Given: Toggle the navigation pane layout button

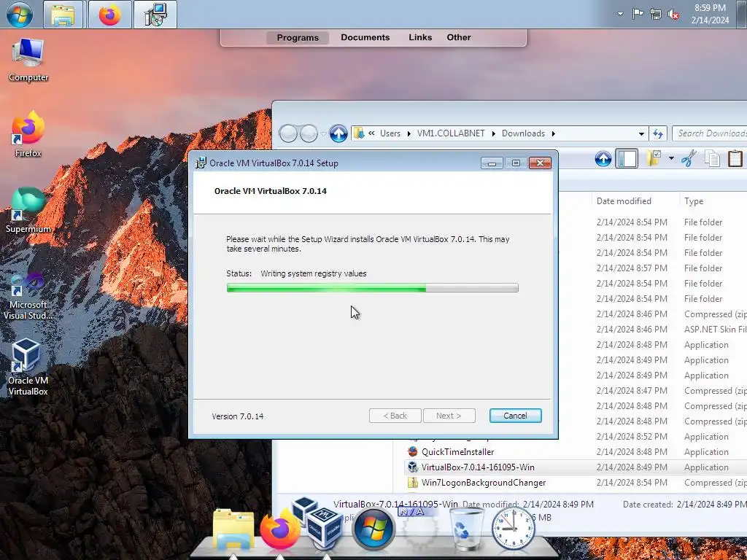Looking at the screenshot, I should [x=627, y=158].
